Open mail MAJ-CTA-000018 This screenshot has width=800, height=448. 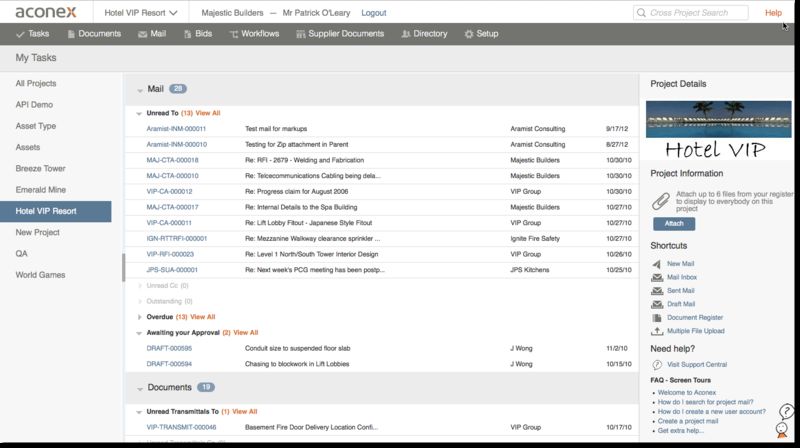click(172, 160)
